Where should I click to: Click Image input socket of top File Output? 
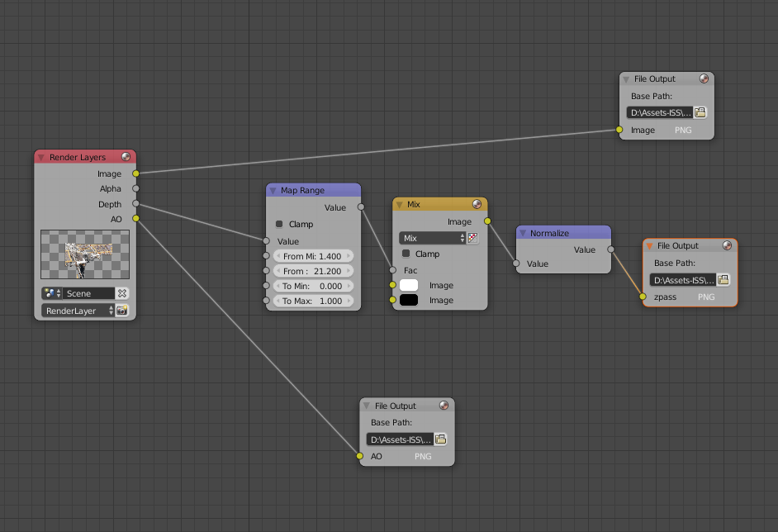pos(619,130)
